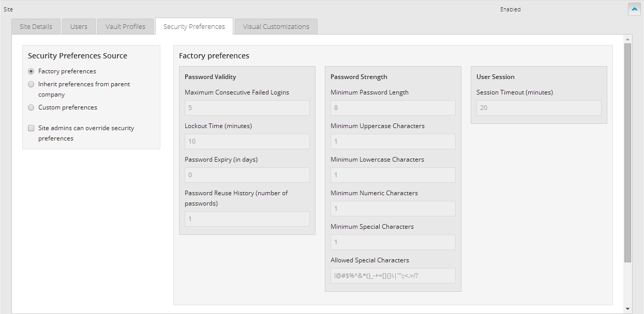Click the Minimum Special Characters field
Viewport: 644px width, 314px height.
393,242
